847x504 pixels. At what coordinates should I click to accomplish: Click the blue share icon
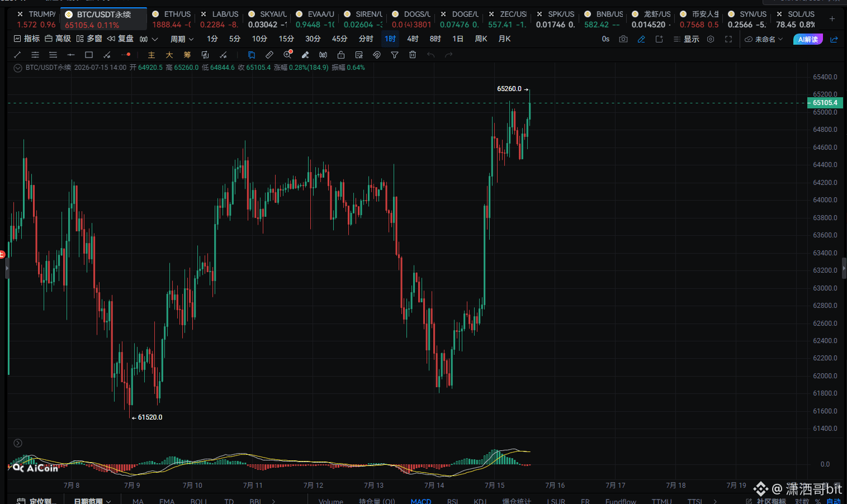point(834,39)
